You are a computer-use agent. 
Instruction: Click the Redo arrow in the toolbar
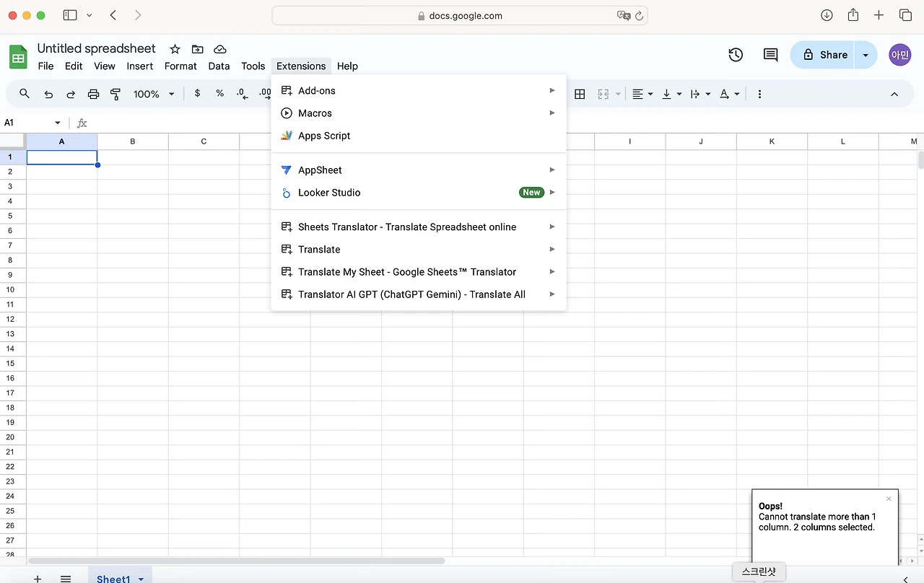(71, 94)
